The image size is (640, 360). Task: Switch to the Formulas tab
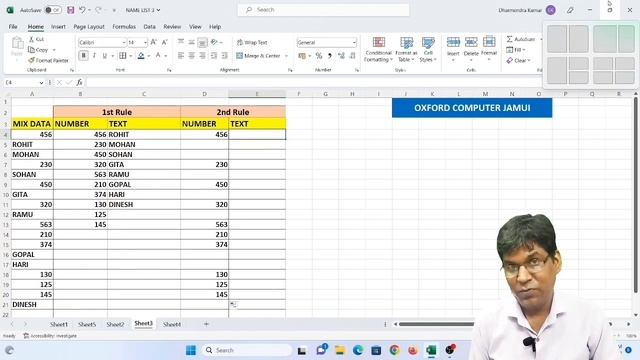(x=124, y=27)
